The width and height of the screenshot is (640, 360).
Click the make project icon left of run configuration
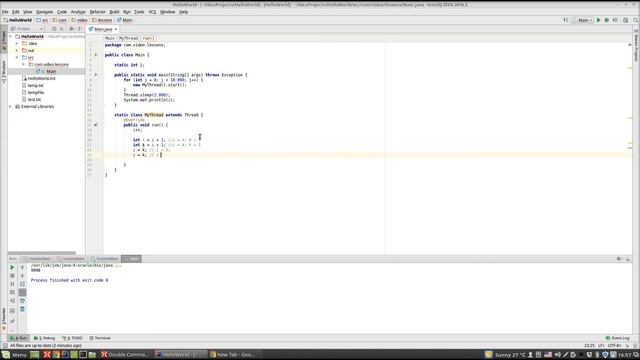click(566, 20)
